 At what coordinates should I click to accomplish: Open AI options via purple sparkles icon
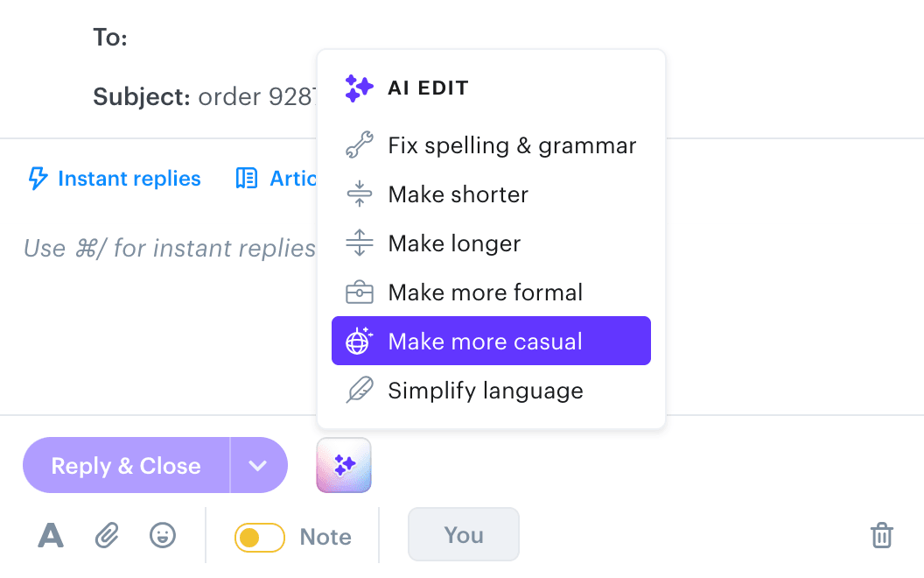(x=343, y=465)
